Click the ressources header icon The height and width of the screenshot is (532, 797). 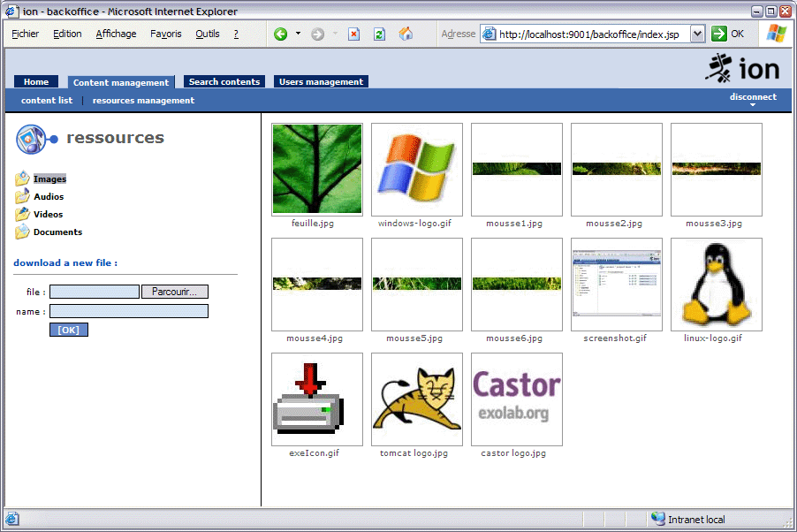pos(36,139)
